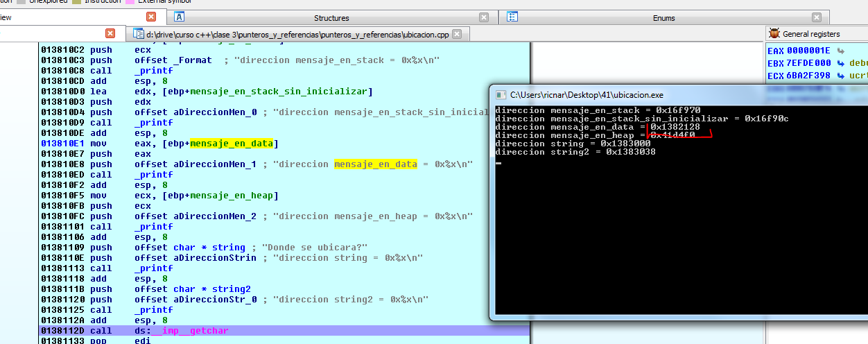Click the Instruction legend color swatch
This screenshot has height=344, width=868.
pos(77,1)
